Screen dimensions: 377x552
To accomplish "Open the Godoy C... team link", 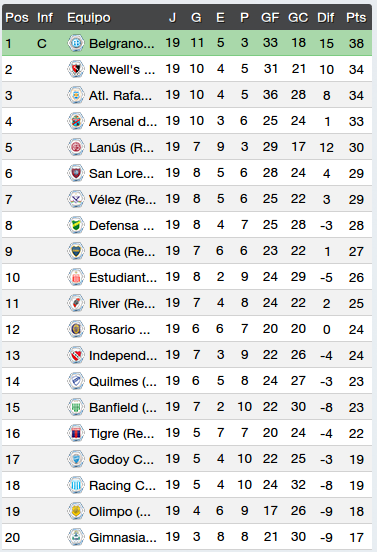I will [x=121, y=459].
